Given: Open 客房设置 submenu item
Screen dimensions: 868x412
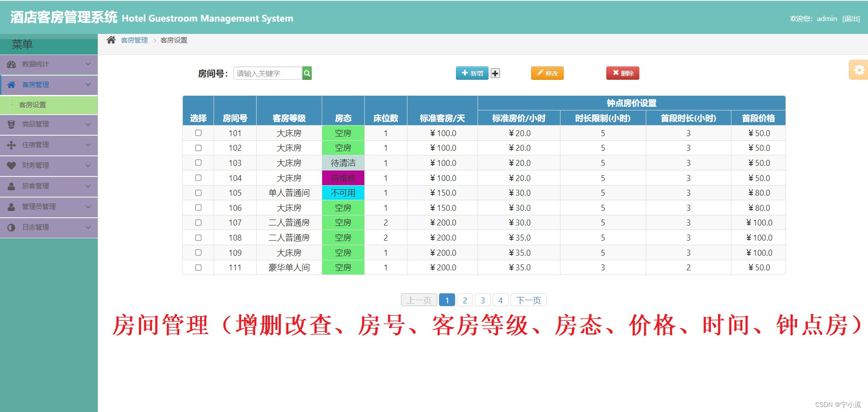Looking at the screenshot, I should (49, 105).
